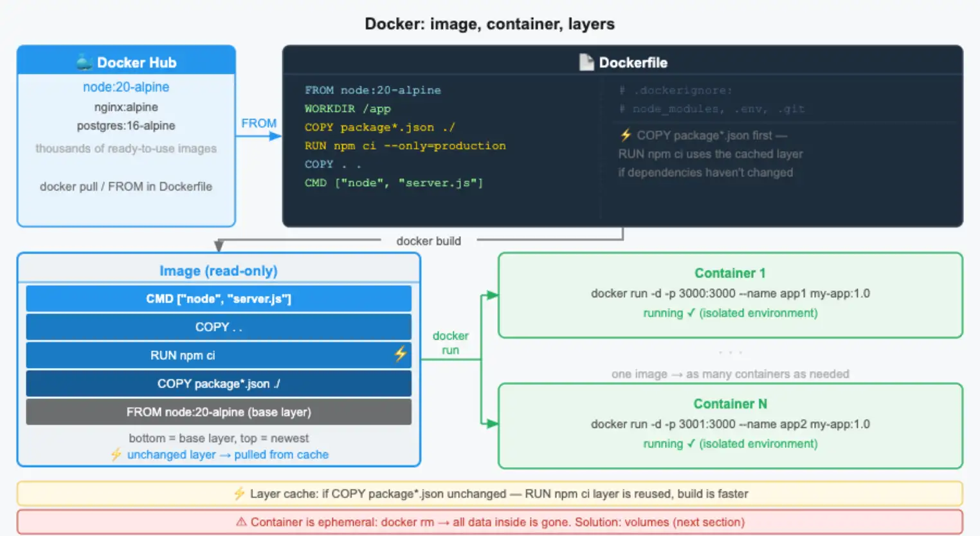Select 'FROM node:20-alpine (base layer)' bar
The width and height of the screenshot is (980, 536).
coord(219,412)
